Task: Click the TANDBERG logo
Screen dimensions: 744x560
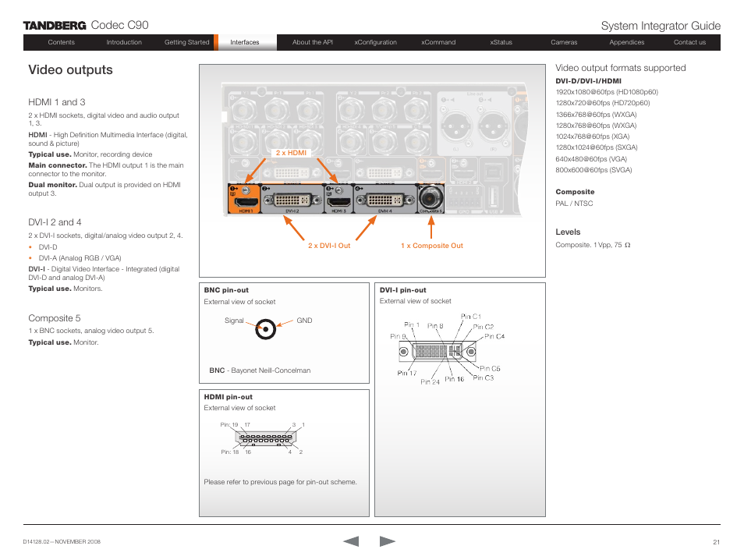Action: 55,26
